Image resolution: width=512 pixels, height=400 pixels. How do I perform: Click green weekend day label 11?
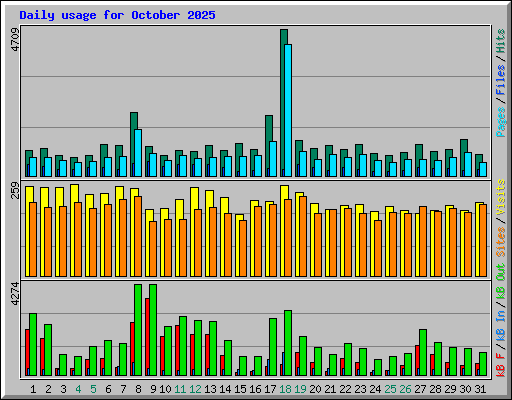180,389
